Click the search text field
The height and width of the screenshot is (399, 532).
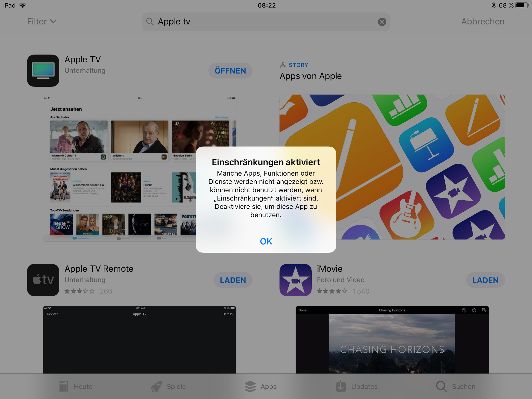point(265,22)
